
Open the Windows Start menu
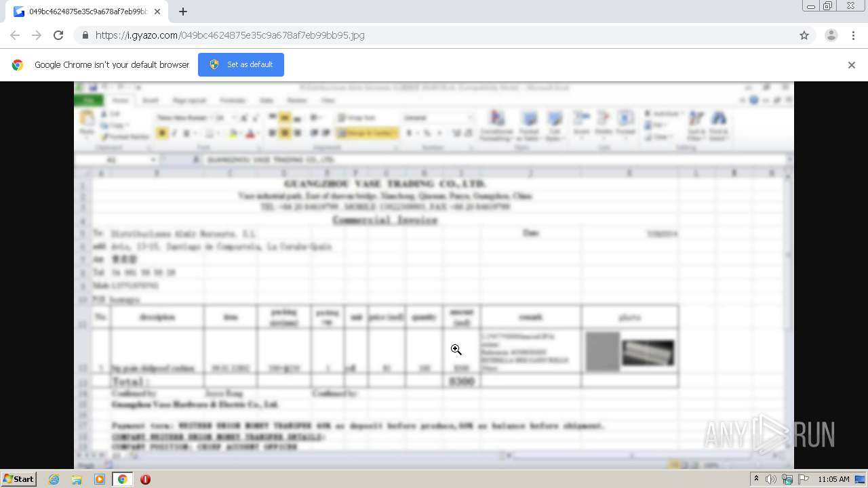pyautogui.click(x=18, y=479)
